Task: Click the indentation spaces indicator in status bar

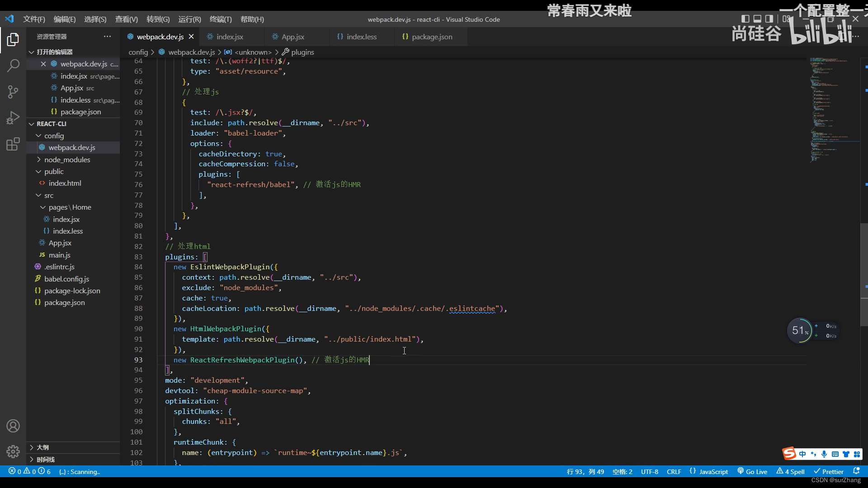Action: pos(622,471)
